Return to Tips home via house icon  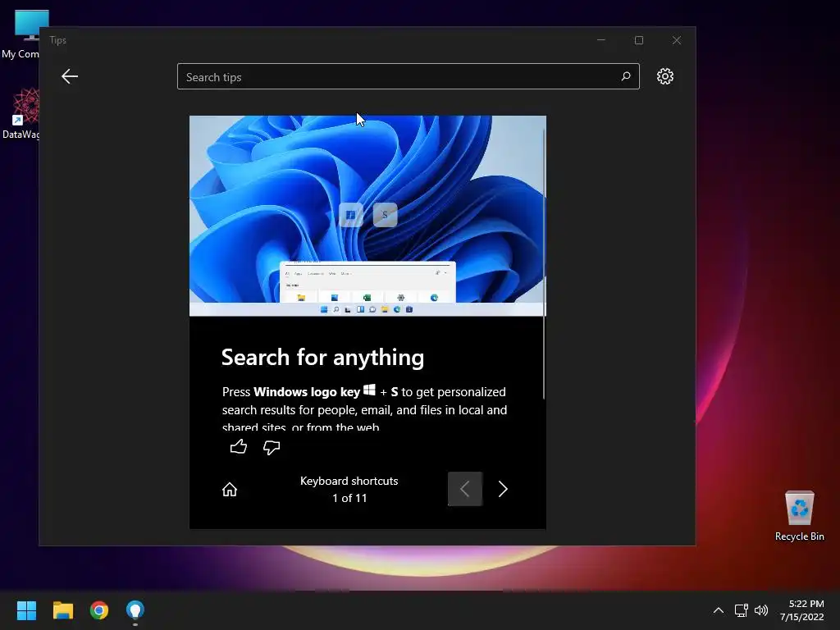[x=230, y=489]
